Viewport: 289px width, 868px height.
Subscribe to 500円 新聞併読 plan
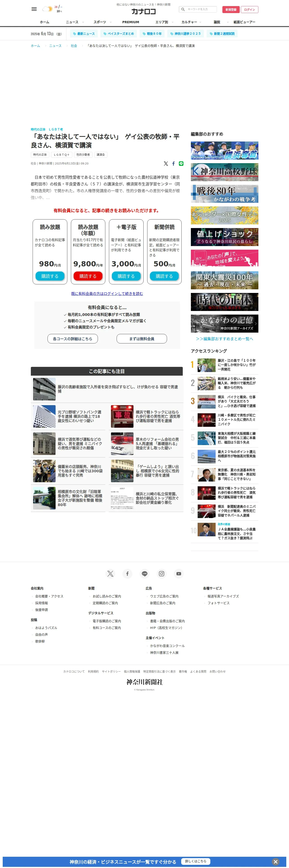[164, 276]
